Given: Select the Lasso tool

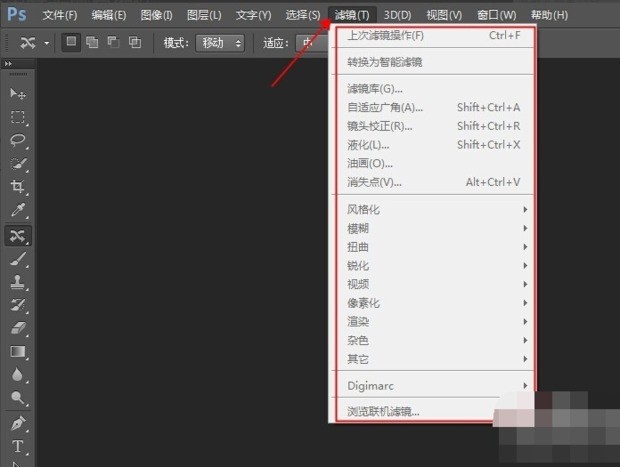Looking at the screenshot, I should [17, 141].
